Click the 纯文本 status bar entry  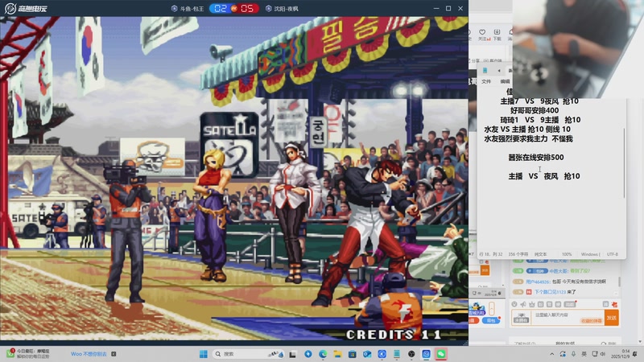click(x=540, y=254)
